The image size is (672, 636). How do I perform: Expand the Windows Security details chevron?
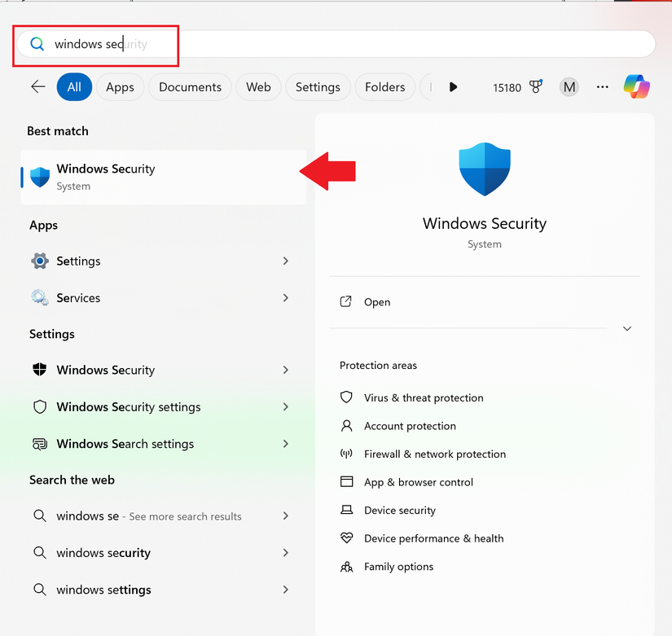pyautogui.click(x=626, y=328)
